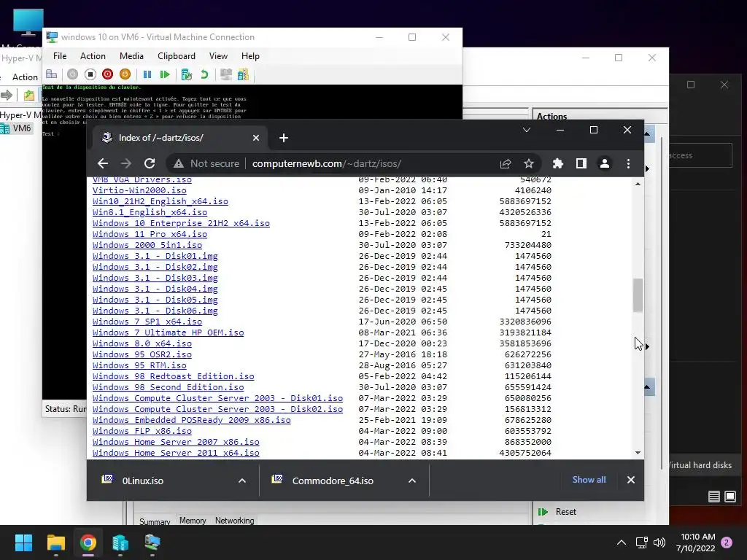Open Media menu in VM Connection window

[131, 56]
